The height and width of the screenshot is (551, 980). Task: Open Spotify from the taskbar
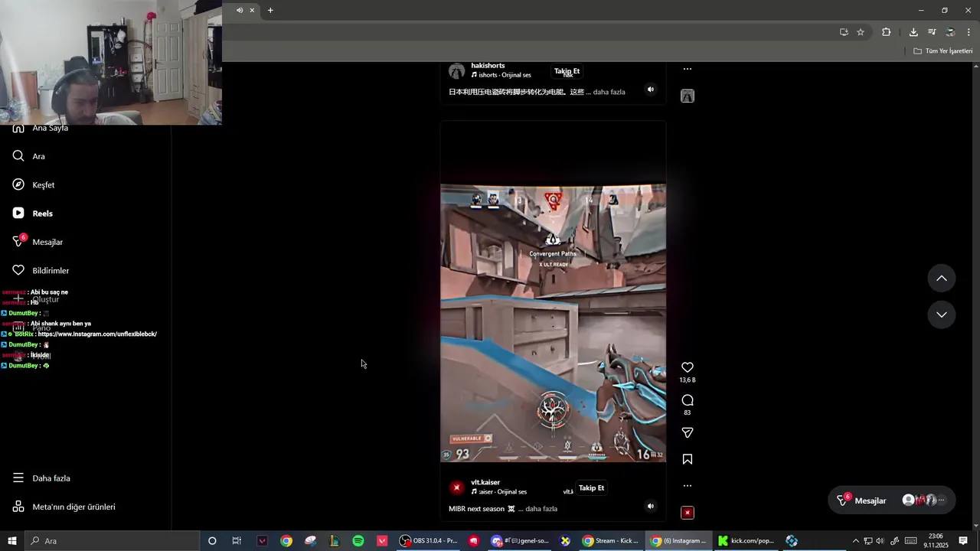[x=358, y=541]
